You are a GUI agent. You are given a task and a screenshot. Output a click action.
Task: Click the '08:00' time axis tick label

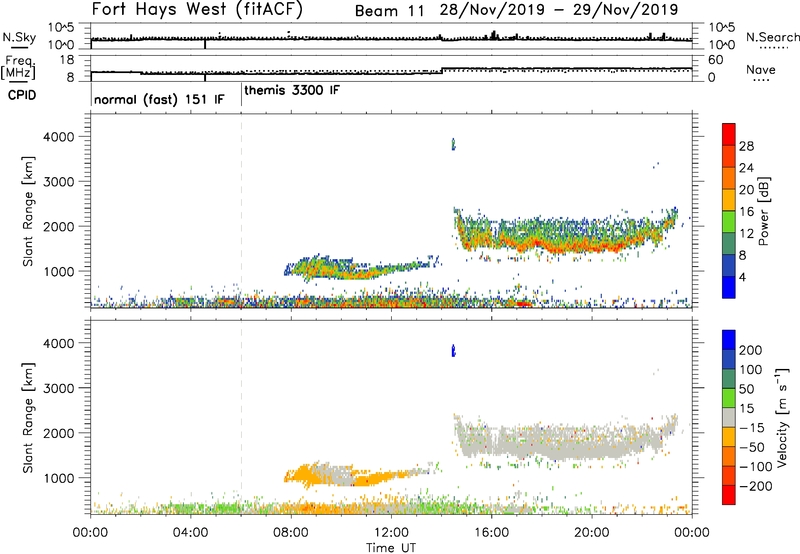pyautogui.click(x=291, y=533)
